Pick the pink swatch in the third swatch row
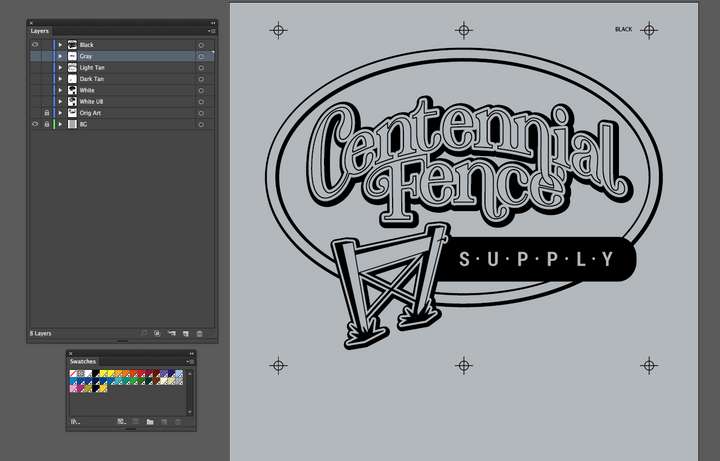This screenshot has height=461, width=720. pos(73,388)
